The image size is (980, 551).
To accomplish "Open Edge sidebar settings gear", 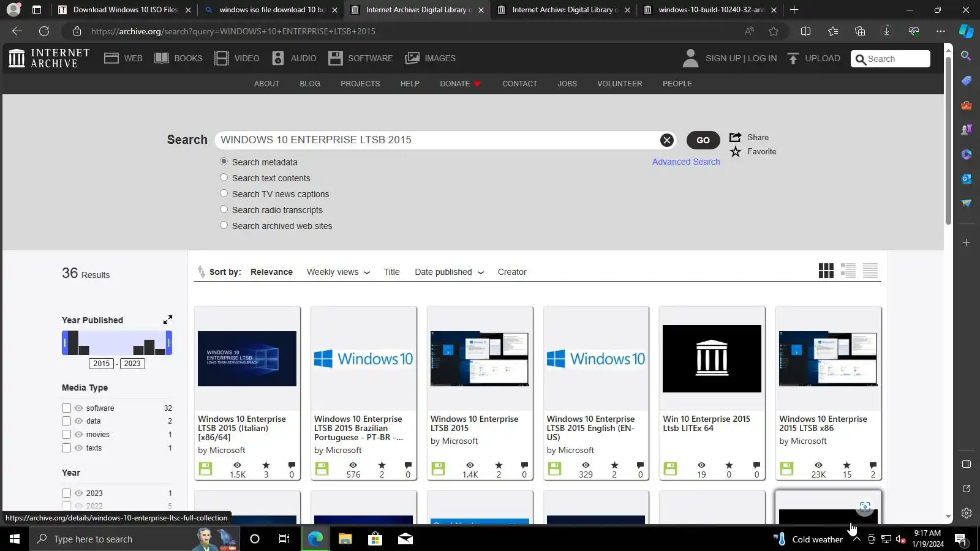I will click(x=967, y=513).
